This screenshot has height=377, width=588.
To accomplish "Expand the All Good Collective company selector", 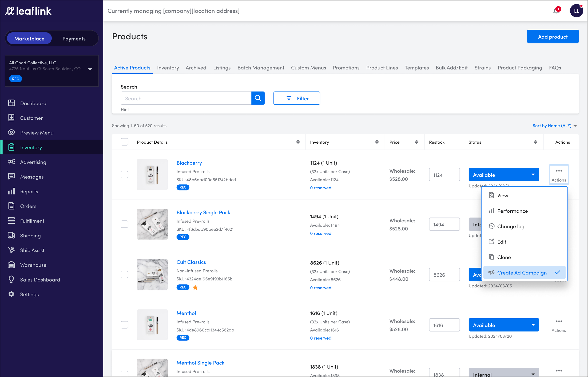I will click(x=90, y=69).
